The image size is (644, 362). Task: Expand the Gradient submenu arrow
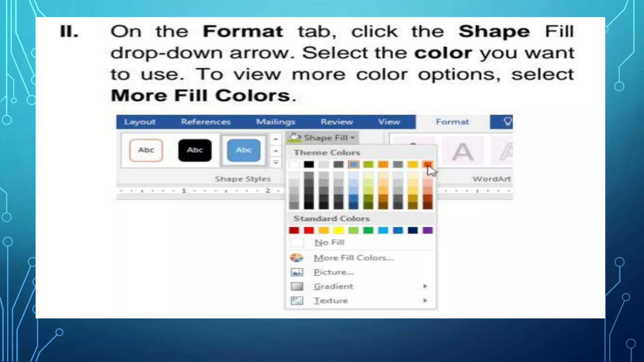[x=425, y=286]
